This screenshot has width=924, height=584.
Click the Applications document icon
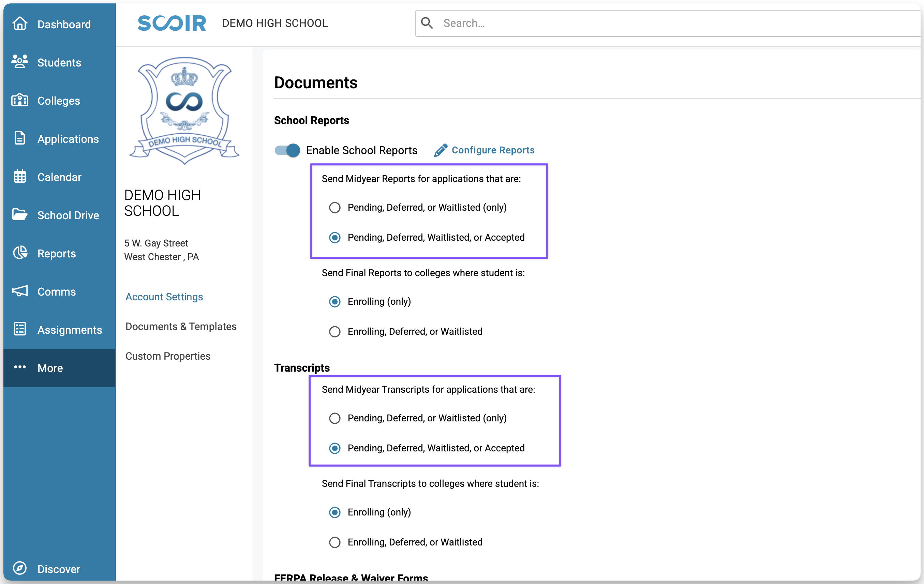[19, 138]
